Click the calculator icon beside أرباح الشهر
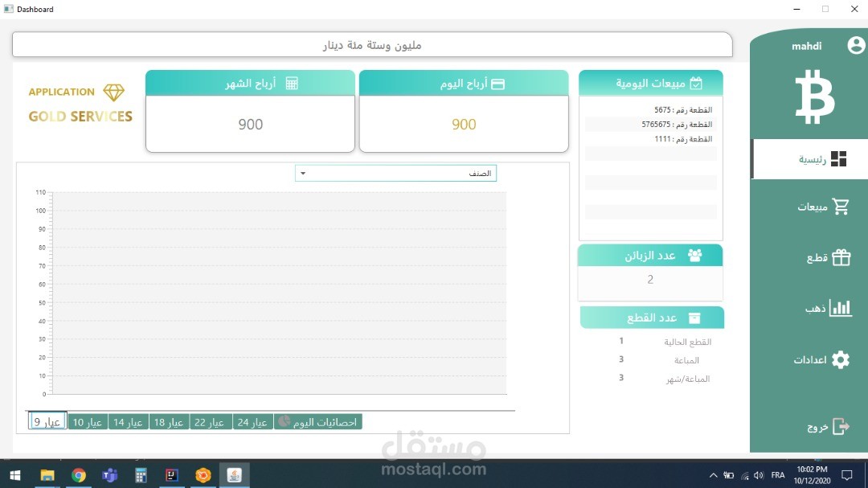 [292, 84]
